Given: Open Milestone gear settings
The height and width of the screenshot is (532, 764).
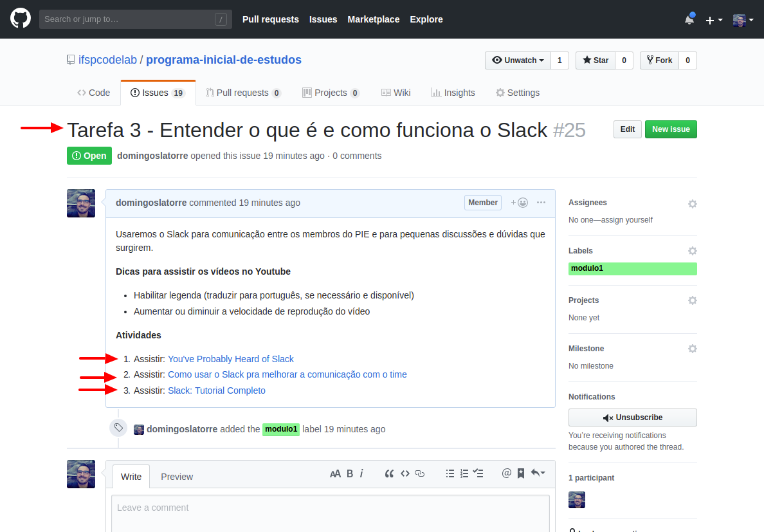Looking at the screenshot, I should (x=693, y=349).
